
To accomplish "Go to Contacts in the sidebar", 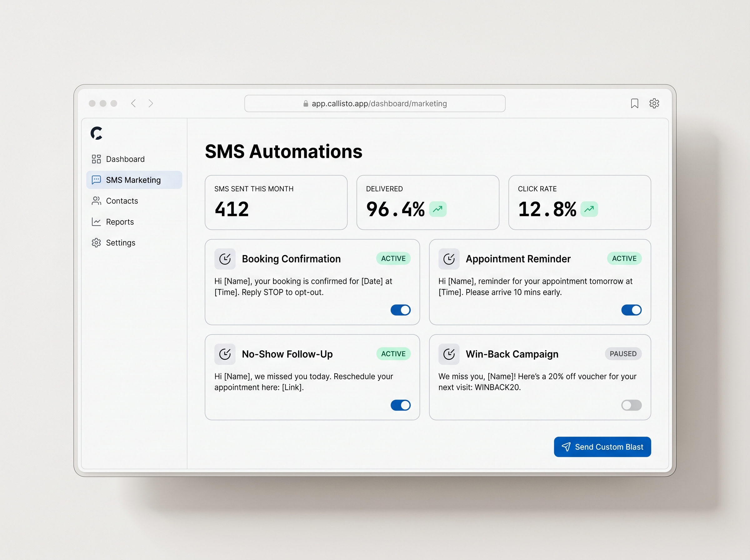I will [134, 201].
